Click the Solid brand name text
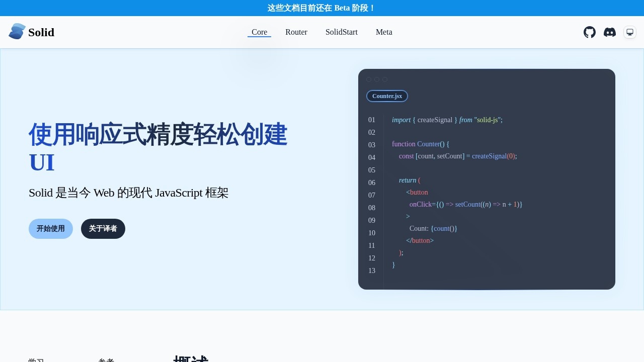This screenshot has width=644, height=362. [41, 32]
